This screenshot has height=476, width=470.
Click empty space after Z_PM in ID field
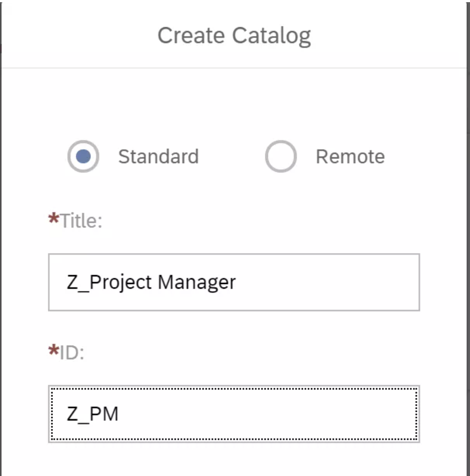tap(267, 414)
